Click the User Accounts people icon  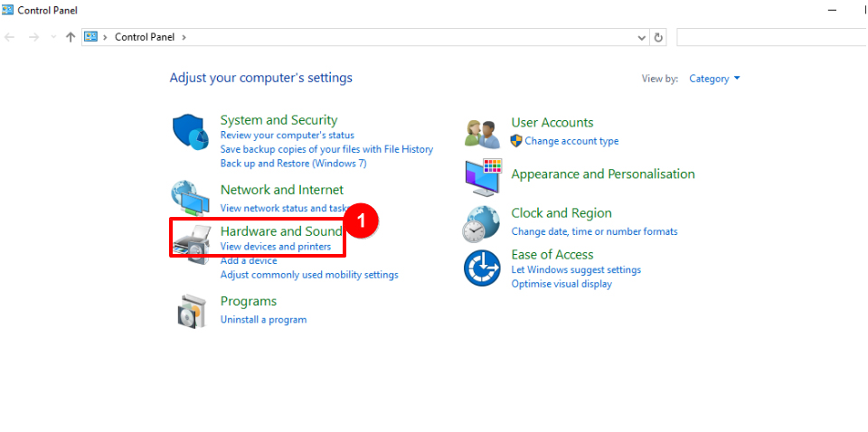pyautogui.click(x=482, y=133)
